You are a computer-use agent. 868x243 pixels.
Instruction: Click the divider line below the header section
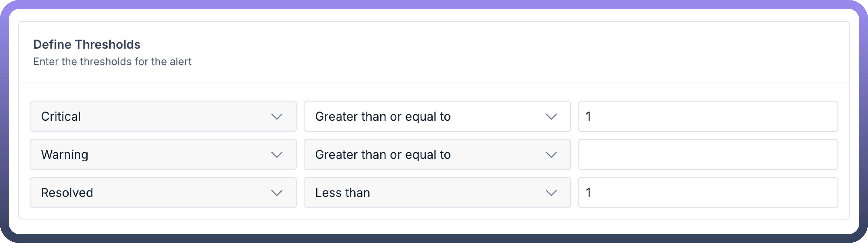[x=434, y=83]
